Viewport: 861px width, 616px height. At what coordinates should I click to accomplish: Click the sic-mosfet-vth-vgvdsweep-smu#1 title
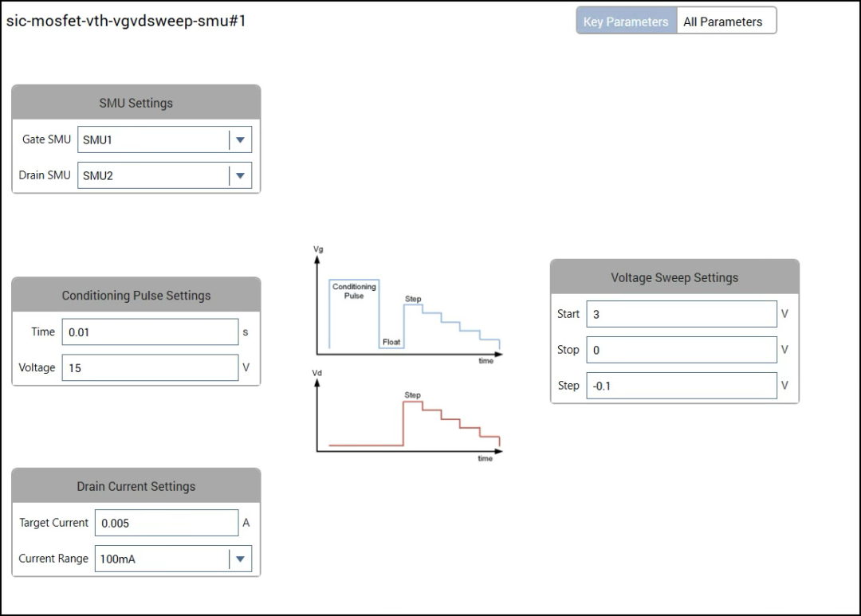(x=126, y=21)
